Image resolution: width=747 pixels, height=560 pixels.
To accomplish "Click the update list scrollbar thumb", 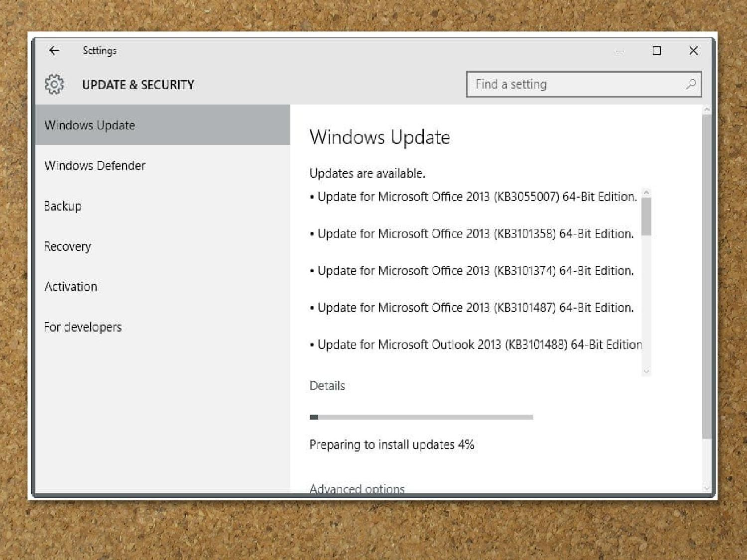I will [x=646, y=217].
